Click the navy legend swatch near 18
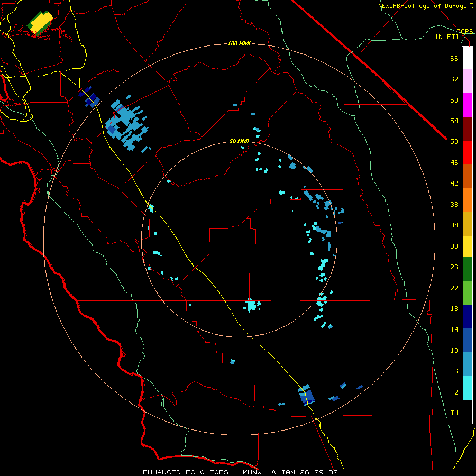 [467, 317]
